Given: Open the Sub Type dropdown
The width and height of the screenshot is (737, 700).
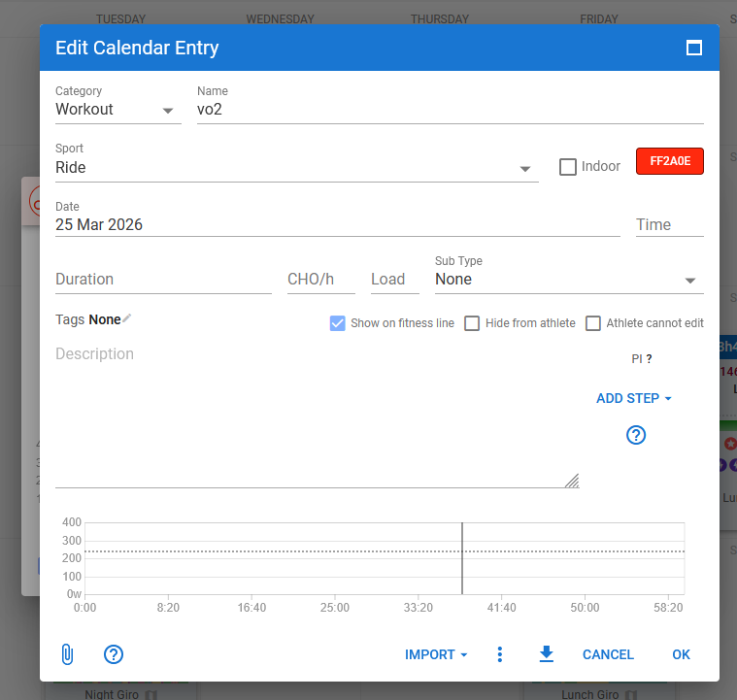Looking at the screenshot, I should click(x=568, y=280).
